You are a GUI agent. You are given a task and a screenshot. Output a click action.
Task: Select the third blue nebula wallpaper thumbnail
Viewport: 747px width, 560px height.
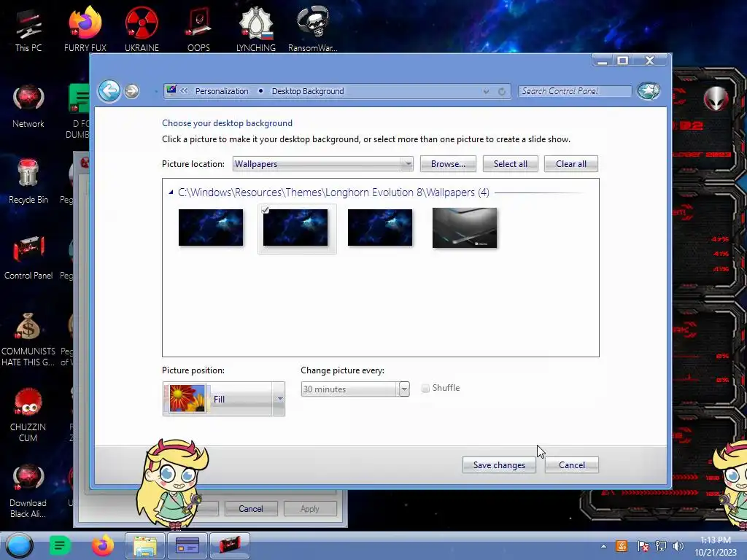pyautogui.click(x=379, y=227)
